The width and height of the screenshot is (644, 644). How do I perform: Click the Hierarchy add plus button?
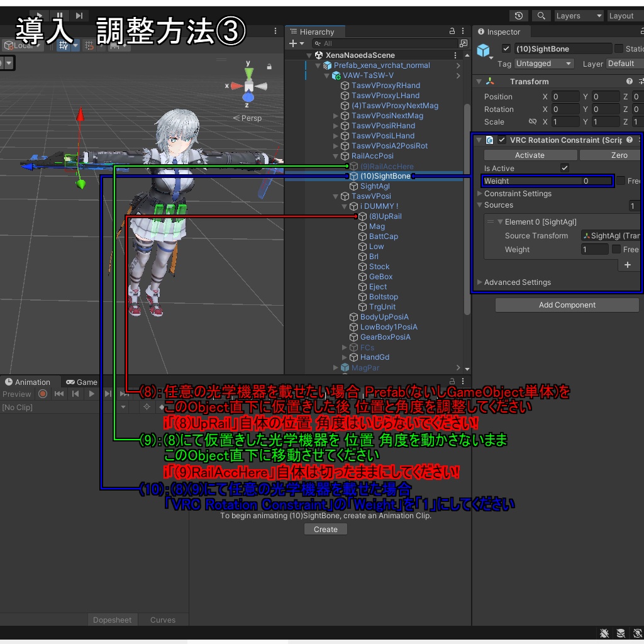tap(293, 43)
